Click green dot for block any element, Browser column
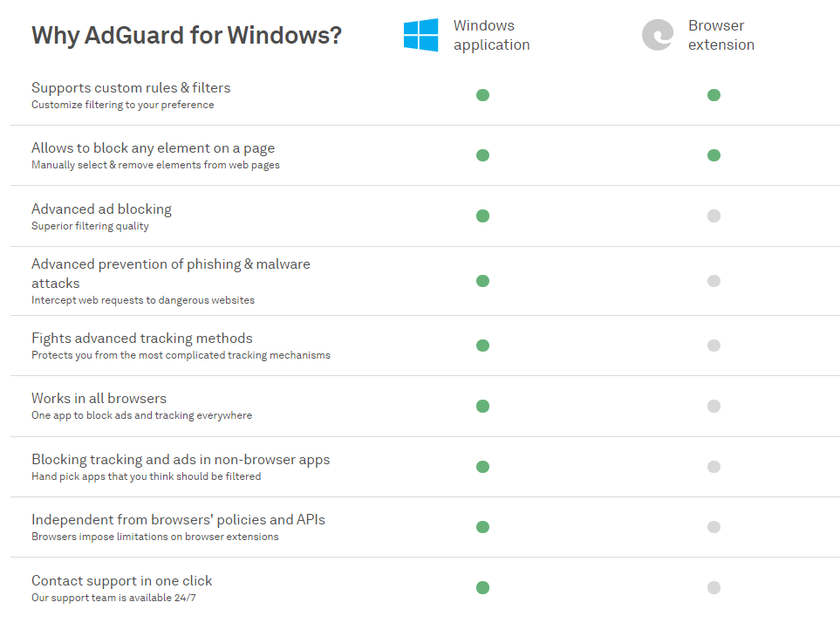 pos(714,155)
